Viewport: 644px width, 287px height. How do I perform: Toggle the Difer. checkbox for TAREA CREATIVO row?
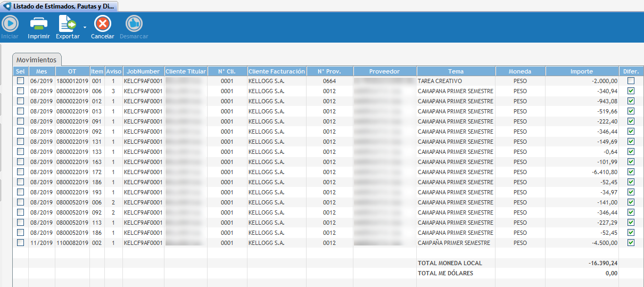pyautogui.click(x=631, y=81)
